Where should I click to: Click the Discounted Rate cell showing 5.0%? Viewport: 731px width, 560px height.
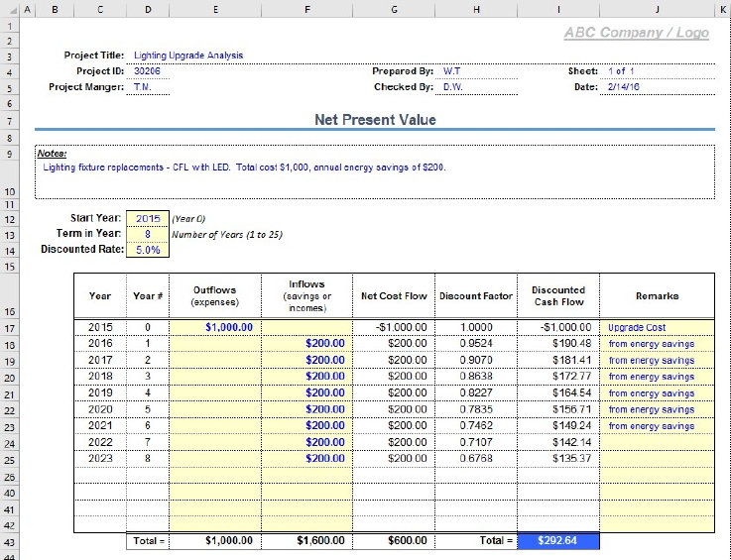pos(148,250)
